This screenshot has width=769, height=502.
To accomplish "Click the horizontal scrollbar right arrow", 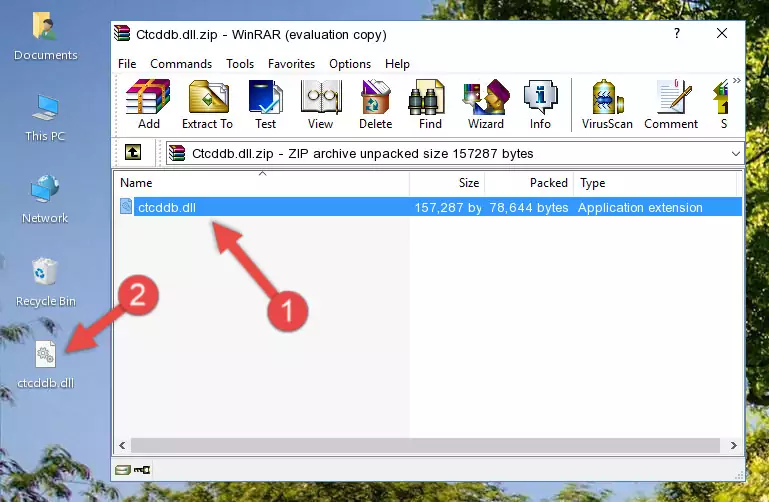I will point(734,445).
